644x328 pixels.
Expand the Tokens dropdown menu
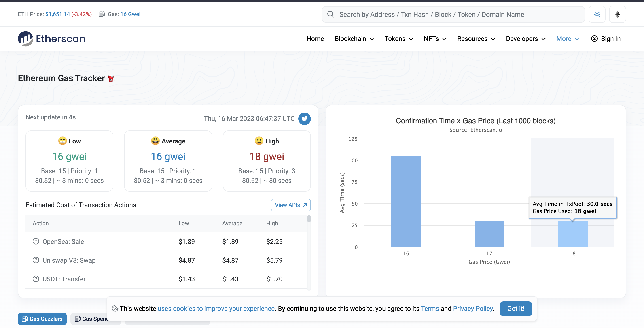tap(399, 38)
